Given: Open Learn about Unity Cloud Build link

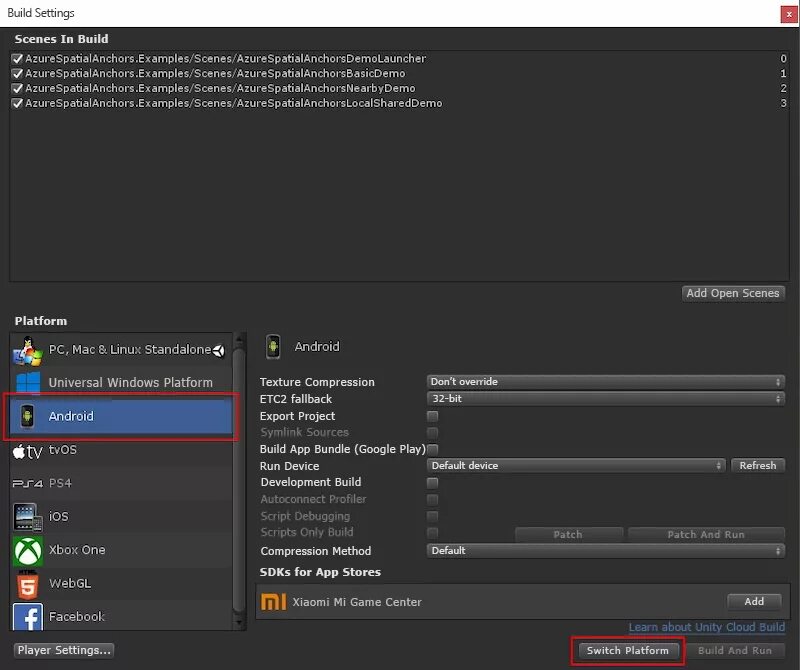Looking at the screenshot, I should click(707, 627).
